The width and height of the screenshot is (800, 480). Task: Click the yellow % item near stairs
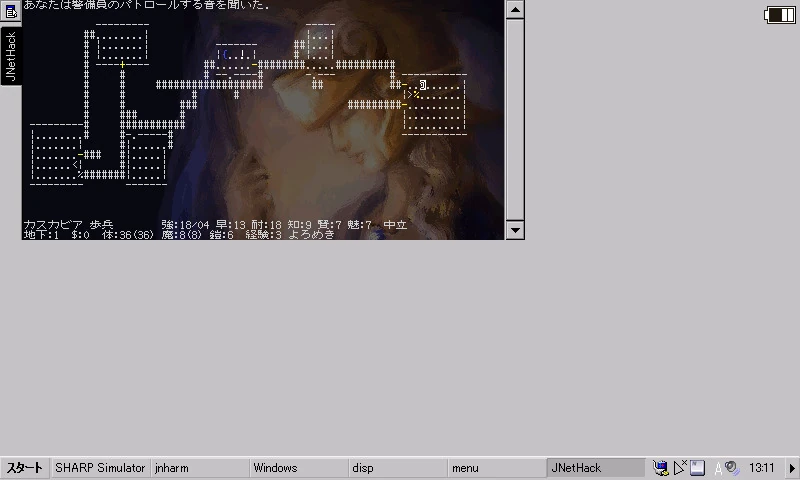coord(416,95)
